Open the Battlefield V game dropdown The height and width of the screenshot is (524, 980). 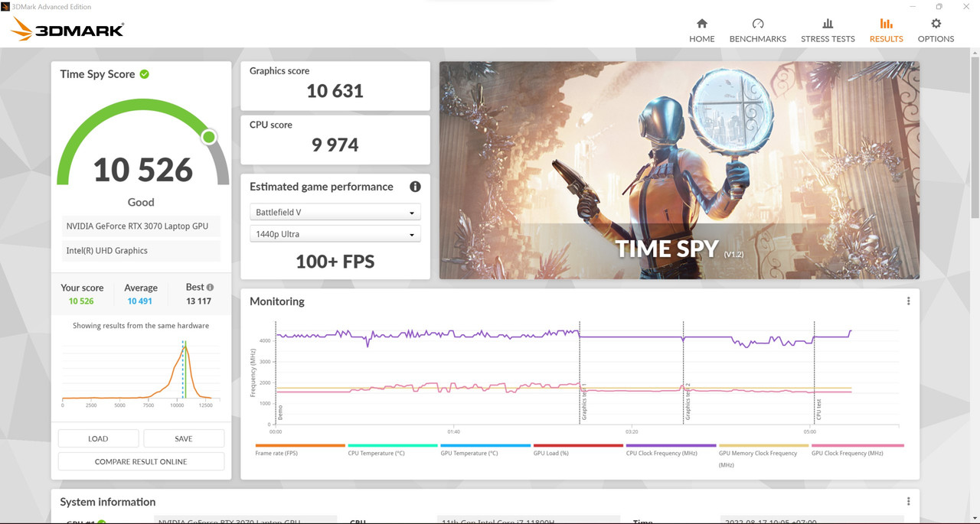tap(335, 212)
